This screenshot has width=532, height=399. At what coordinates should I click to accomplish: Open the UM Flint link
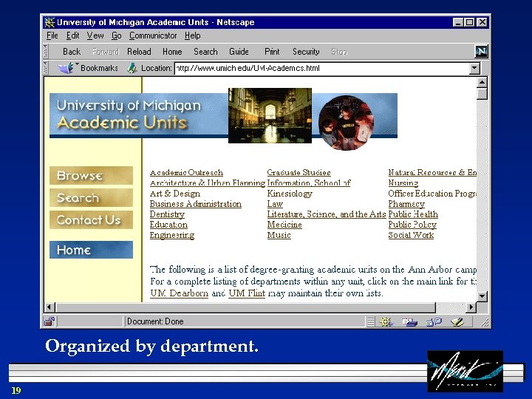(247, 293)
